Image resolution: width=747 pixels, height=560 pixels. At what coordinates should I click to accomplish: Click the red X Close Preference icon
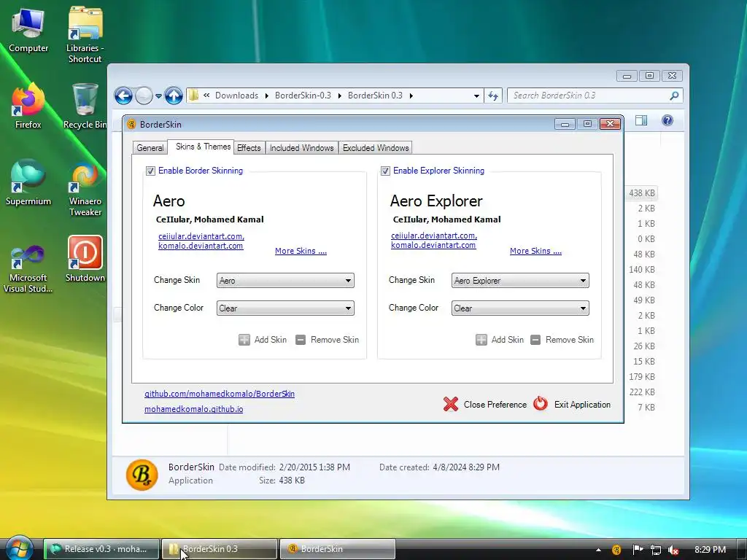click(451, 404)
